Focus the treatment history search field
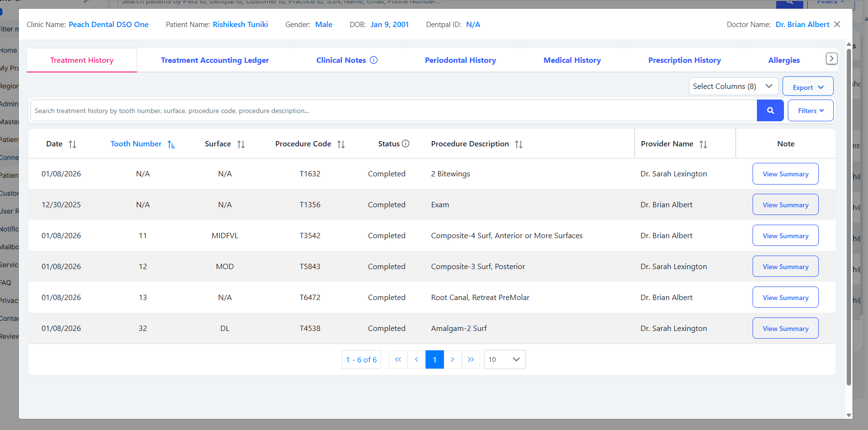 [x=393, y=111]
